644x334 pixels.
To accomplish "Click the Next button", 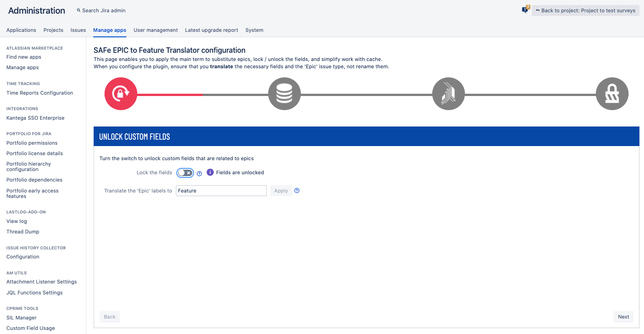I will 624,317.
